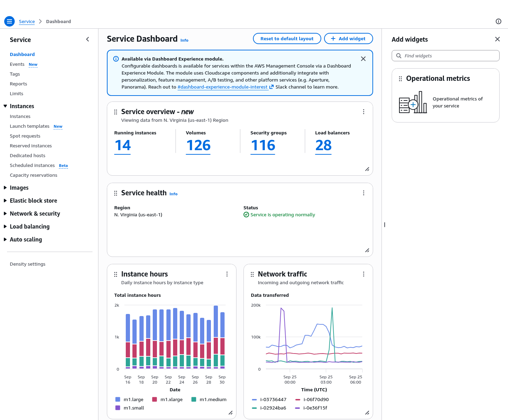Open the info help icon at top right
This screenshot has height=420, width=508.
tap(499, 21)
